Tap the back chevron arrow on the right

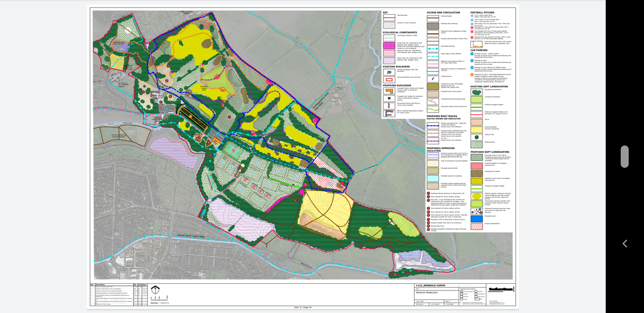625,244
